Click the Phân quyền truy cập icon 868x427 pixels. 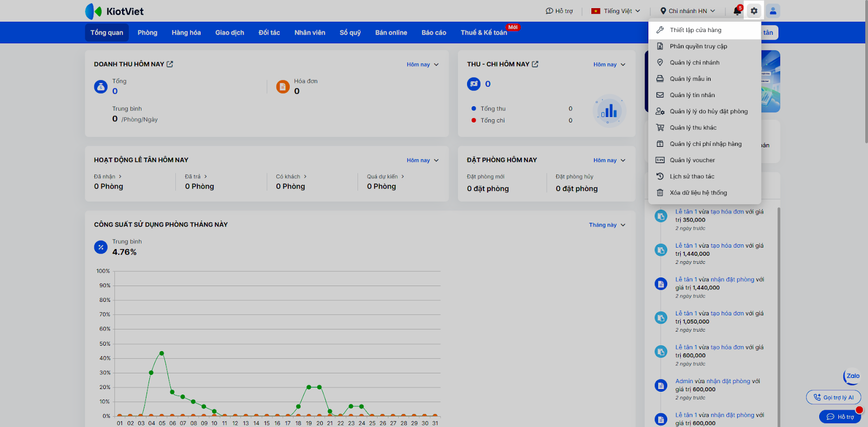660,46
